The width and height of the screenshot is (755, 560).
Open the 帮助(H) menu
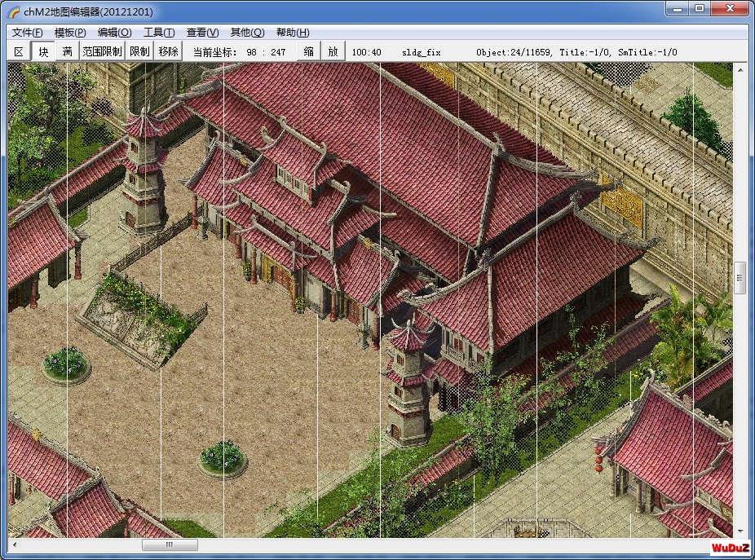[293, 33]
